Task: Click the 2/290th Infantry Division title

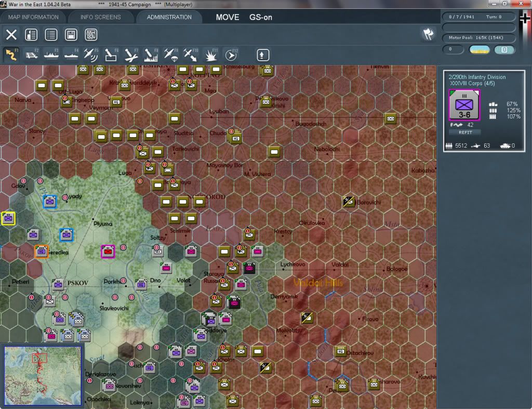Action: [x=477, y=77]
